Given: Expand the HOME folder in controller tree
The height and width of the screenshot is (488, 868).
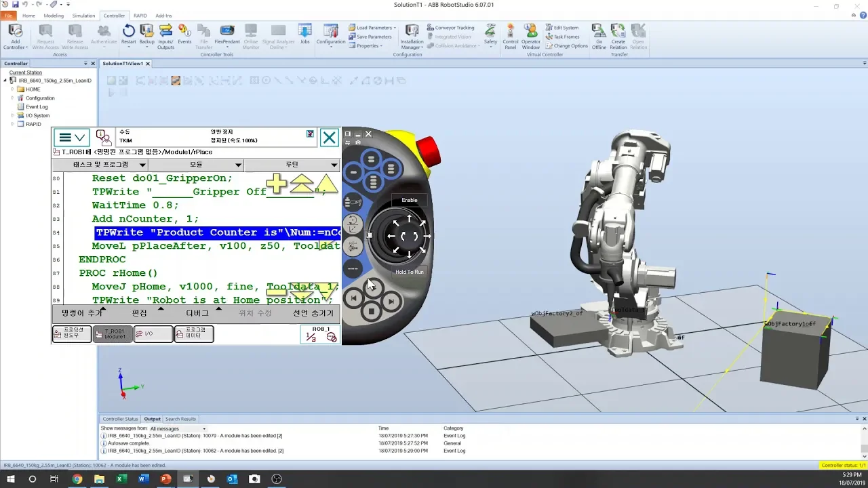Looking at the screenshot, I should pyautogui.click(x=12, y=89).
